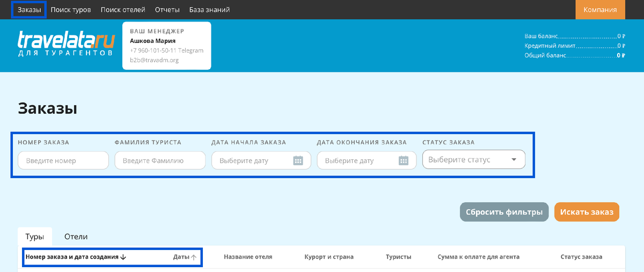This screenshot has height=272, width=644.
Task: Sort by Номер заказа и дата создания
Action: coord(72,257)
